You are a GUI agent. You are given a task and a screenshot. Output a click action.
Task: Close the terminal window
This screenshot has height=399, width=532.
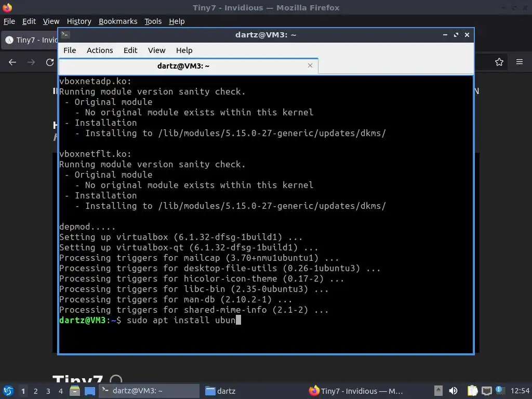(x=467, y=35)
